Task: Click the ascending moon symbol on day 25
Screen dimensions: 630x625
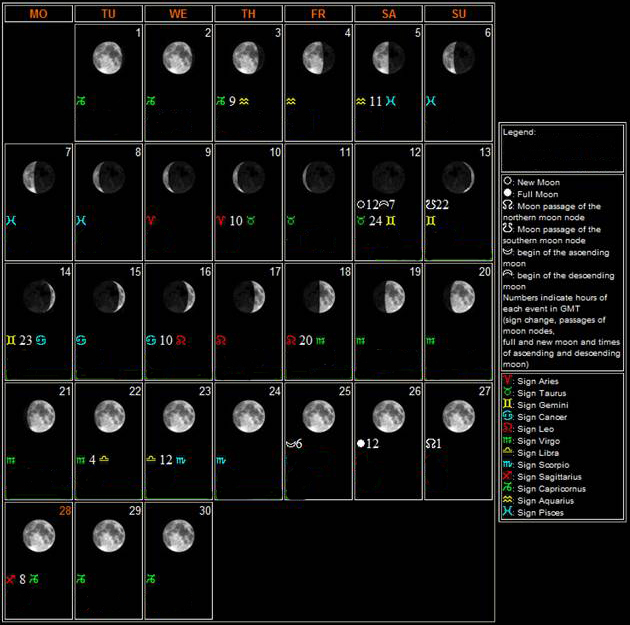Action: (x=290, y=443)
